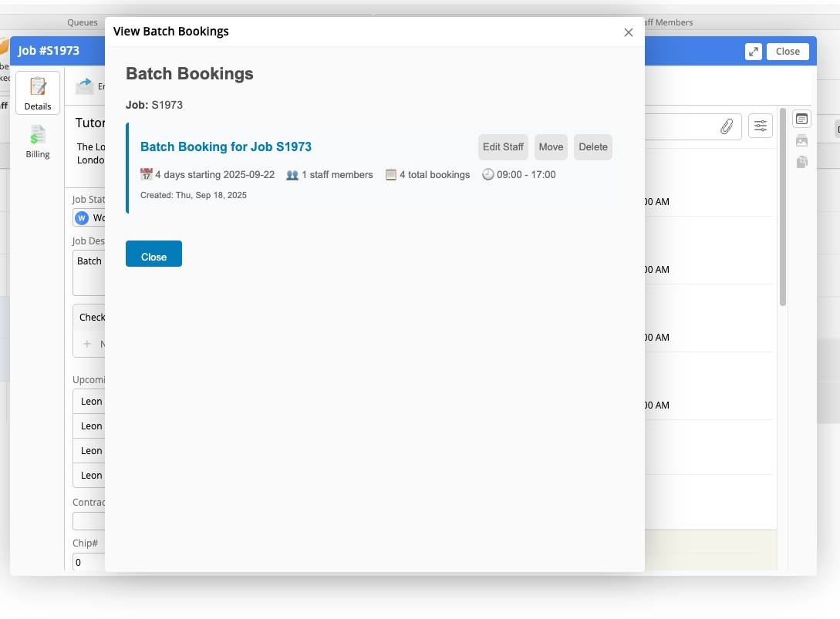The height and width of the screenshot is (619, 840).
Task: Switch to the Billing tab
Action: tap(37, 142)
